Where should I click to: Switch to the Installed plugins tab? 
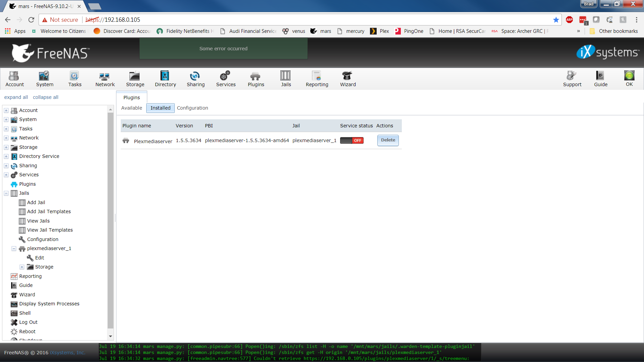click(x=160, y=108)
